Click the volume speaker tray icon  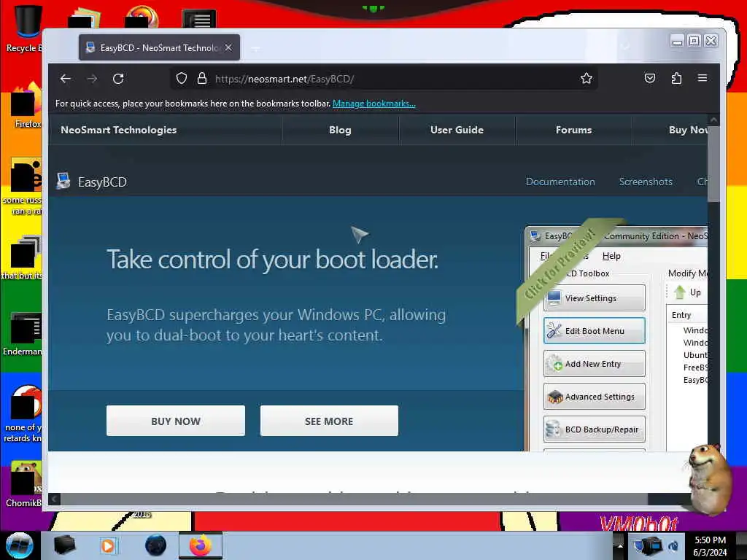point(673,545)
